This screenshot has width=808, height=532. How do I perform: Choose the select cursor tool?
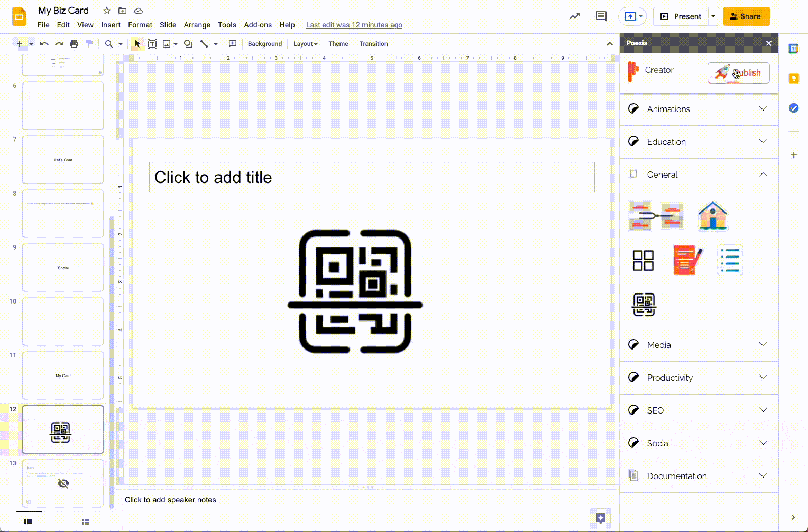coord(137,44)
